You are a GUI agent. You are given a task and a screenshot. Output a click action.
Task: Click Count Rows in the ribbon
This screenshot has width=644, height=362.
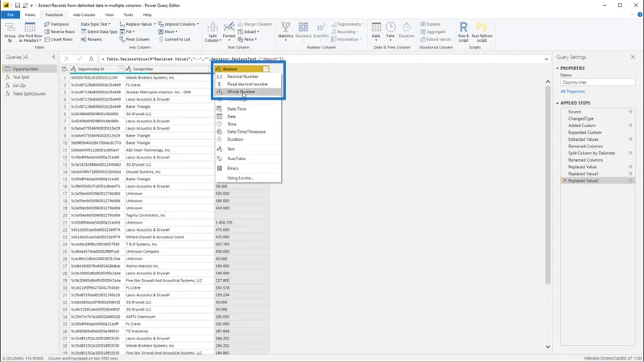click(58, 39)
